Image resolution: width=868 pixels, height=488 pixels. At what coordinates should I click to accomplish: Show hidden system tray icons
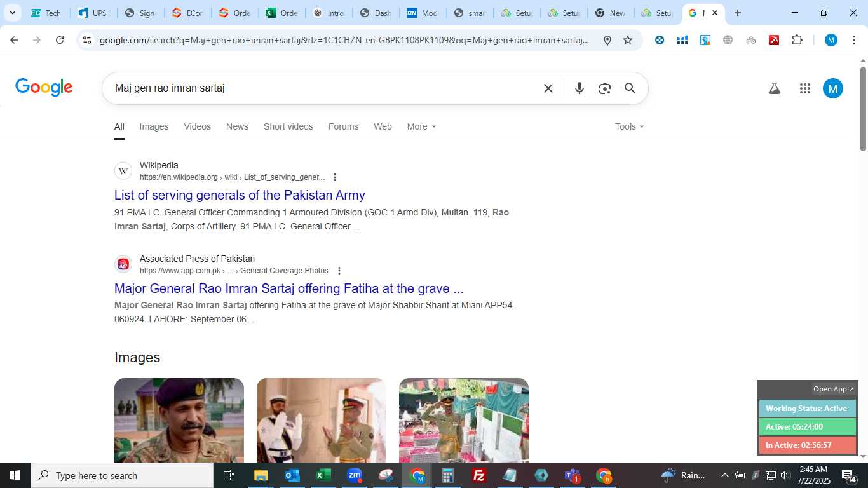click(724, 475)
